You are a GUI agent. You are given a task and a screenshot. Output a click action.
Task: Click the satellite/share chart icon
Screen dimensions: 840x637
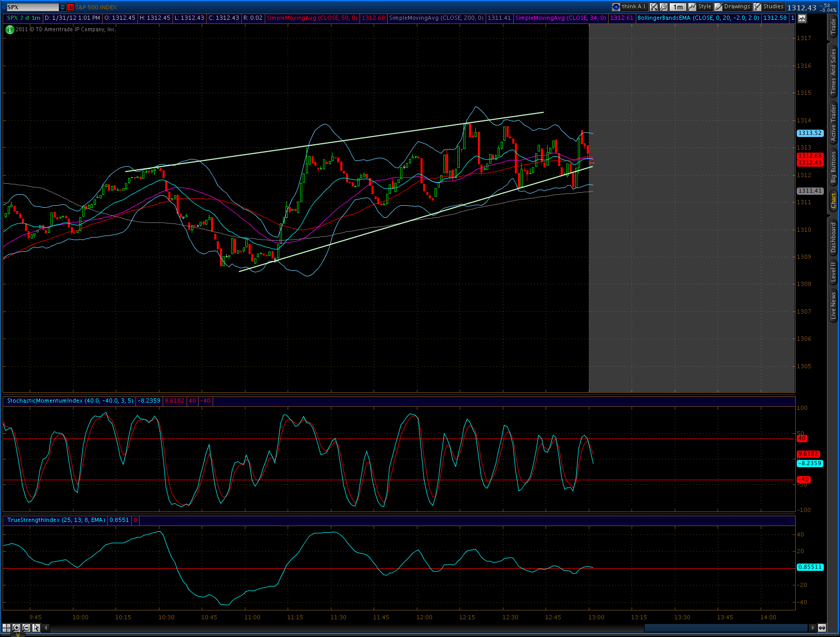pyautogui.click(x=653, y=7)
